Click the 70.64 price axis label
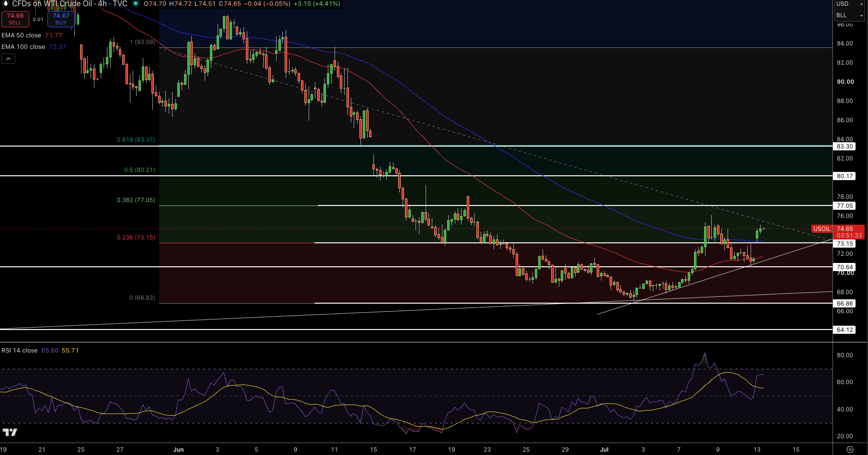 [x=845, y=267]
